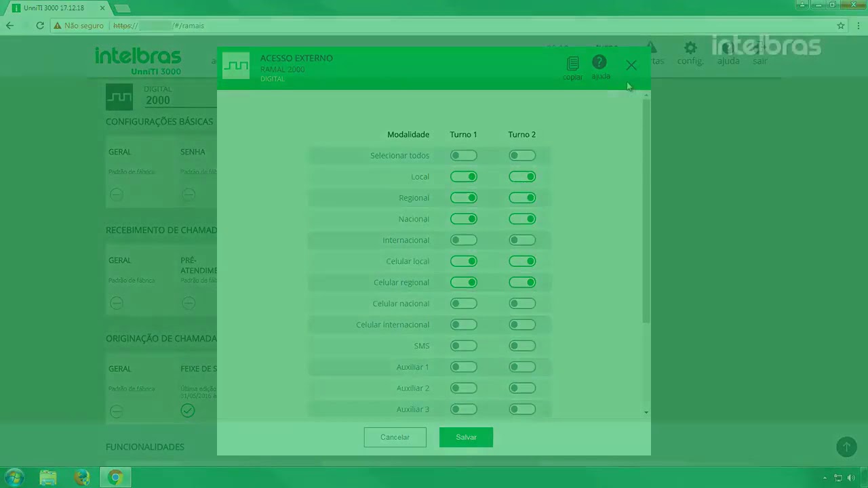The width and height of the screenshot is (868, 488).
Task: Disable Local access in Turno 2
Action: pos(522,177)
